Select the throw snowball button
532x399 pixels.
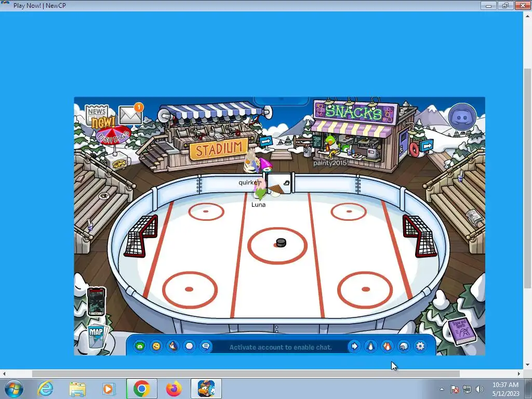coord(189,346)
